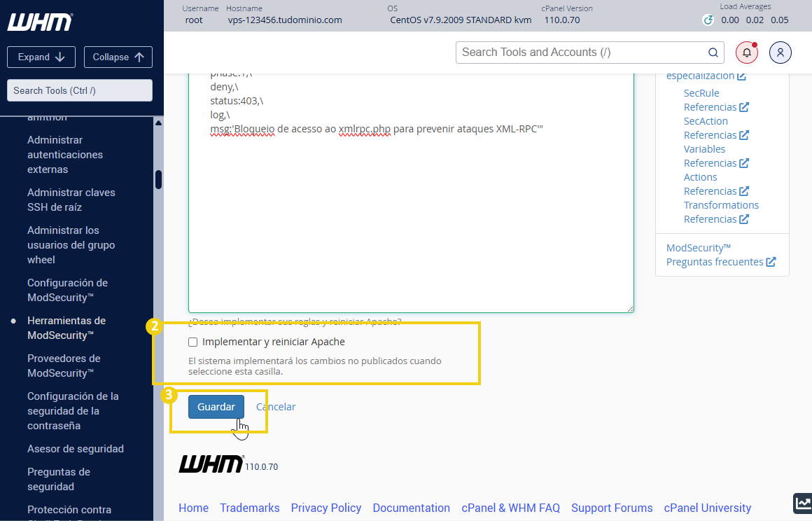The image size is (812, 521).
Task: Open Preguntas de seguridad in the sidebar
Action: click(59, 480)
